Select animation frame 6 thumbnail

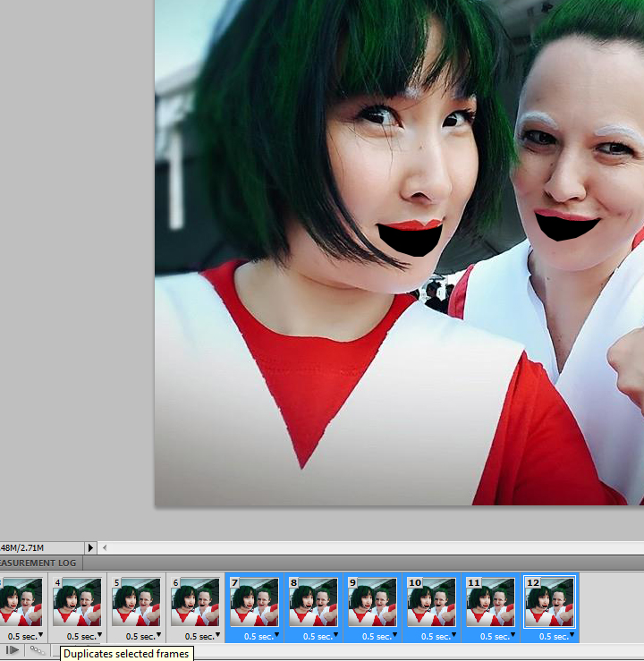click(195, 602)
